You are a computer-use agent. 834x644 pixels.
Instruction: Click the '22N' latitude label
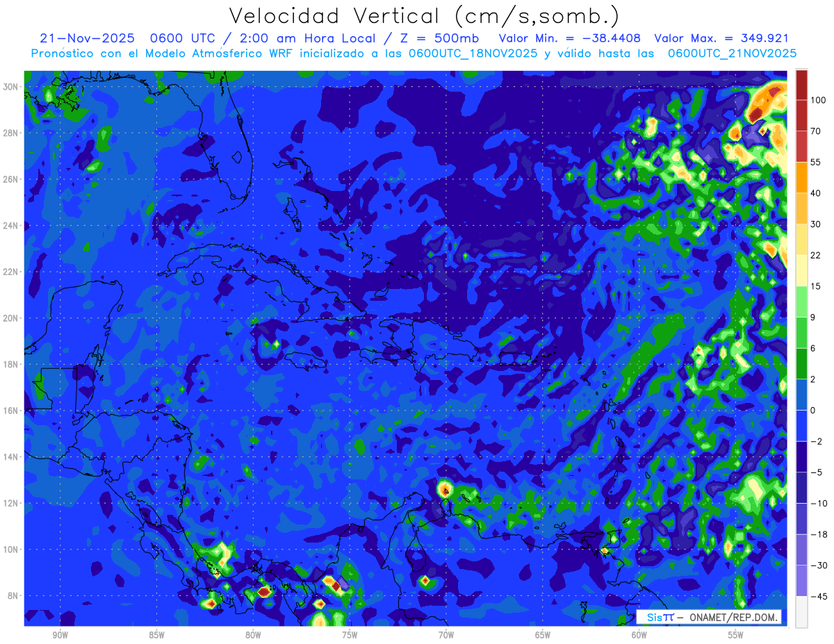click(x=12, y=272)
